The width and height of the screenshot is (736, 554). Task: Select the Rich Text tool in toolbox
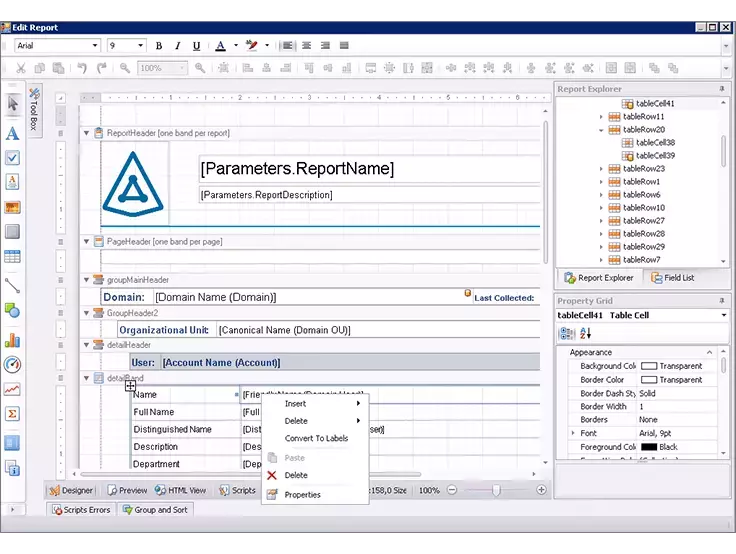point(13,182)
